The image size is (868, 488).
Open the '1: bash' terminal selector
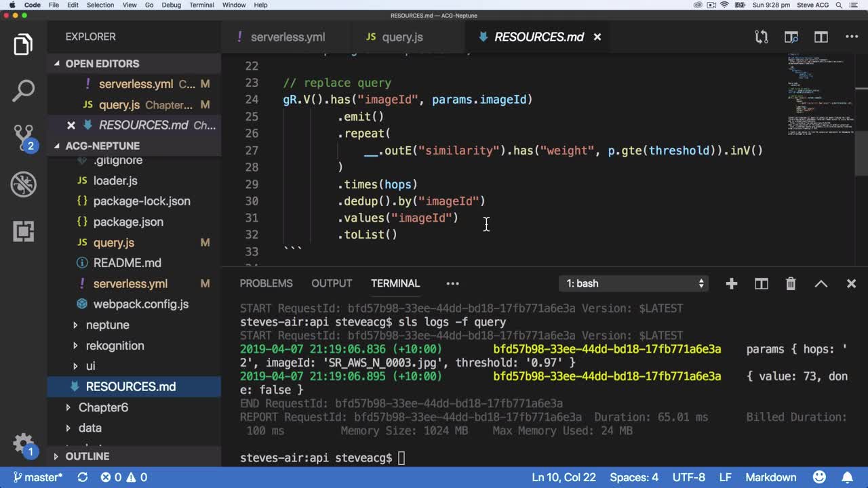tap(635, 283)
